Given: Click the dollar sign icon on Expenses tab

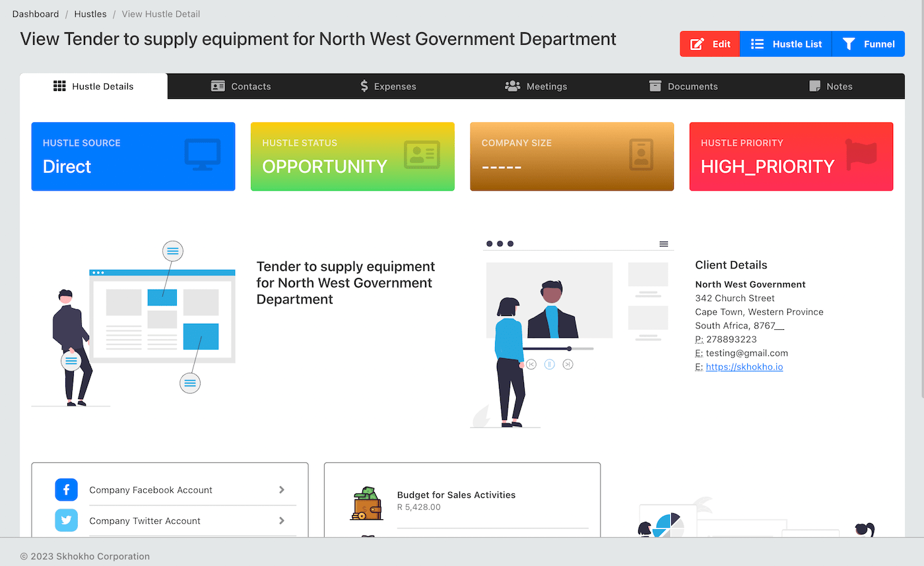Looking at the screenshot, I should point(364,86).
